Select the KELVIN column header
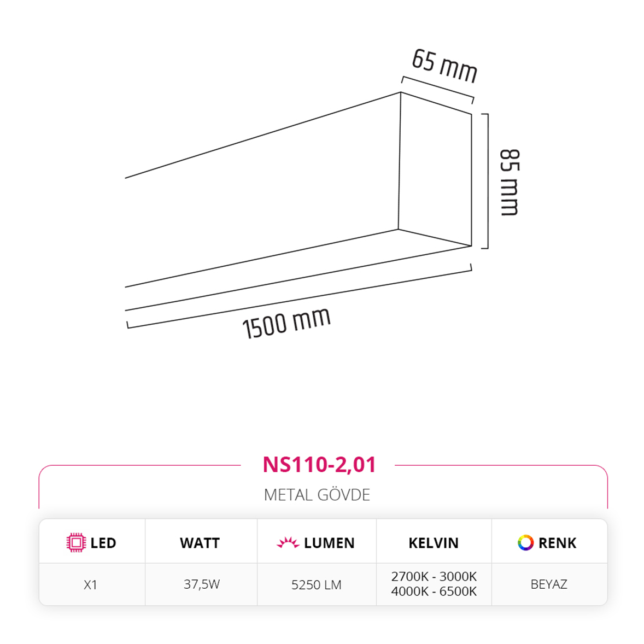644x644 pixels. click(434, 543)
